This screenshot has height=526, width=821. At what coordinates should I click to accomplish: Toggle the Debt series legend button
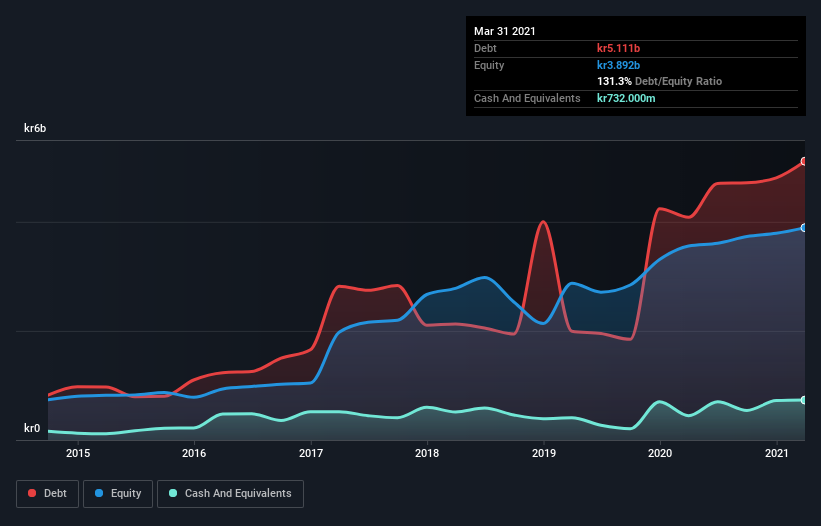pos(48,494)
